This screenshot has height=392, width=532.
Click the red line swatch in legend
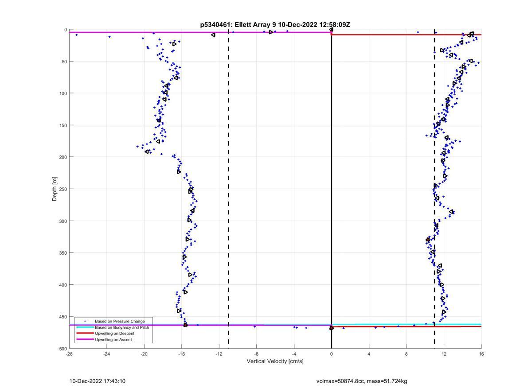(85, 334)
